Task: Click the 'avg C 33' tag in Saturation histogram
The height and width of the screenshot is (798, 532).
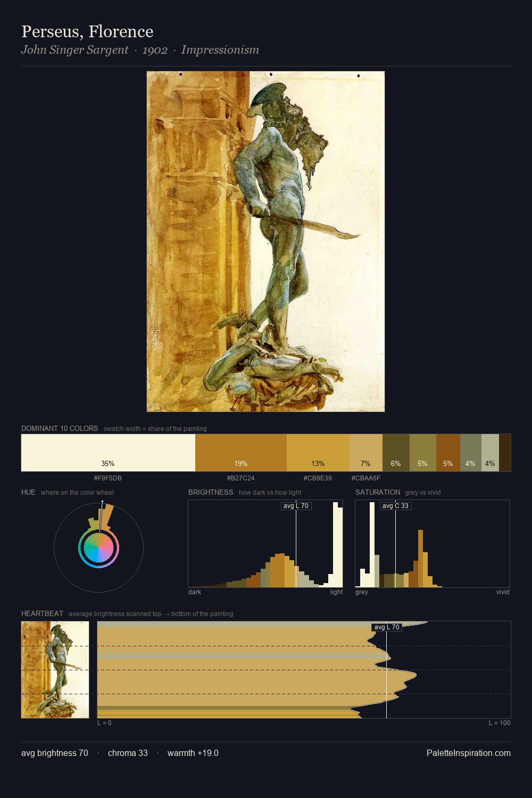Action: point(396,506)
